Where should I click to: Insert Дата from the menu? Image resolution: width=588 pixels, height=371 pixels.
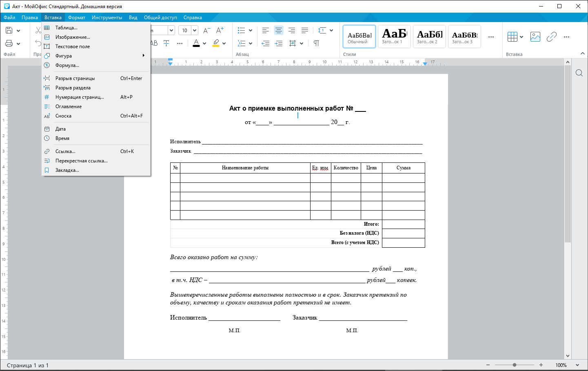coord(96,129)
